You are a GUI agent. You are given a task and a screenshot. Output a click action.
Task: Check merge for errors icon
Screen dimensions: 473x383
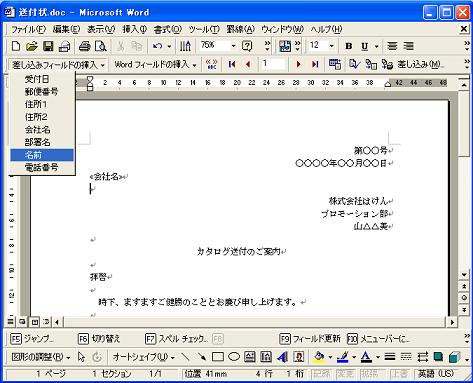click(x=354, y=64)
